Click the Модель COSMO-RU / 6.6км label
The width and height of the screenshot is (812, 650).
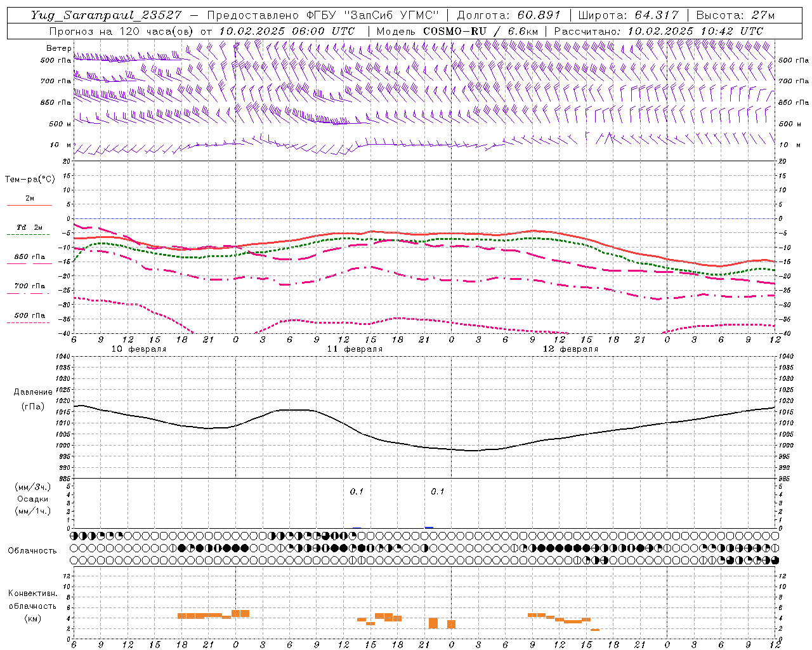pyautogui.click(x=457, y=31)
